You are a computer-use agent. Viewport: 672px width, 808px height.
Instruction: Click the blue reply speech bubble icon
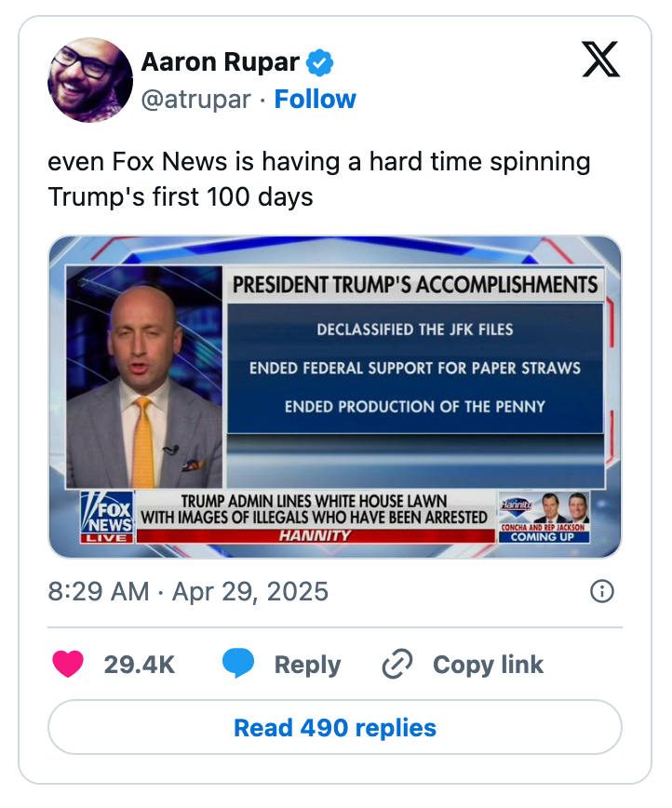[240, 665]
